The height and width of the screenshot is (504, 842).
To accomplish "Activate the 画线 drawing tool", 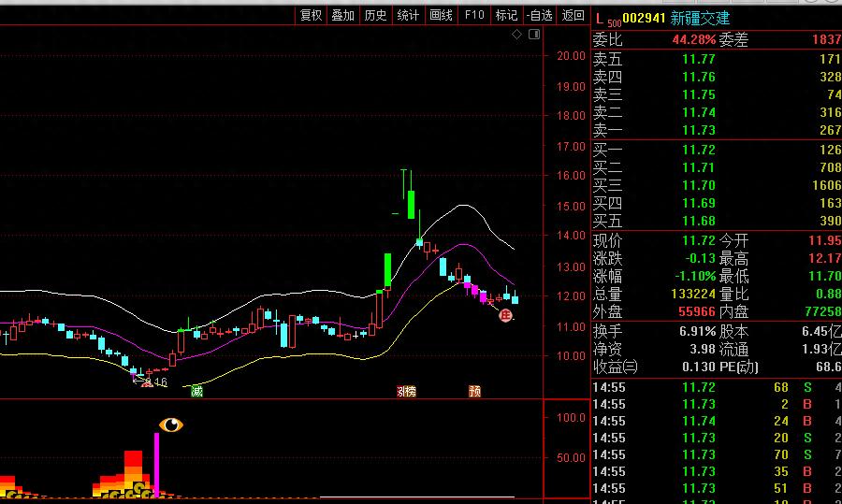I will click(x=441, y=15).
